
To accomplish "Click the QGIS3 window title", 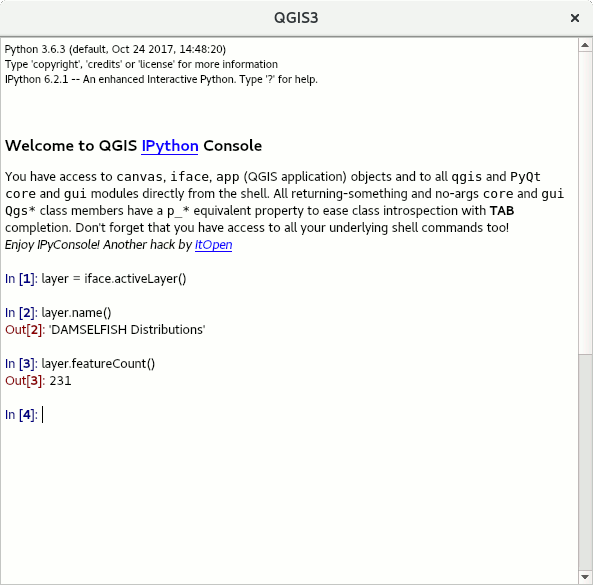I will click(296, 18).
